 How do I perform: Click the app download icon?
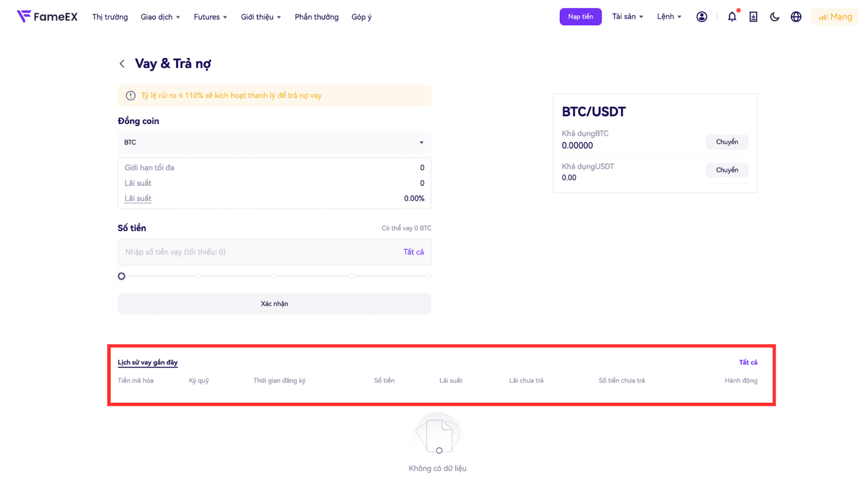pyautogui.click(x=753, y=17)
